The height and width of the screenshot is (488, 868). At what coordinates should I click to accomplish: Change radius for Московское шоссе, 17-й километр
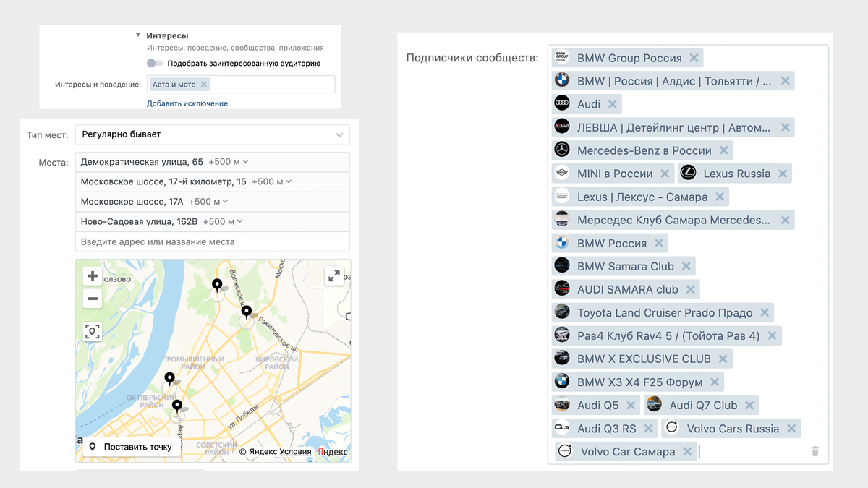271,181
